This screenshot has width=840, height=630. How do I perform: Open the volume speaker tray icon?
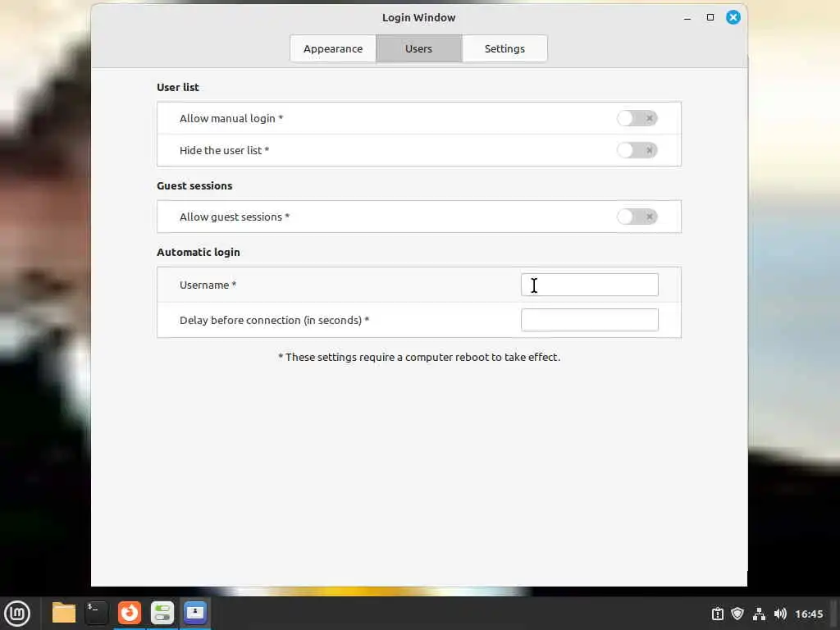click(x=780, y=614)
